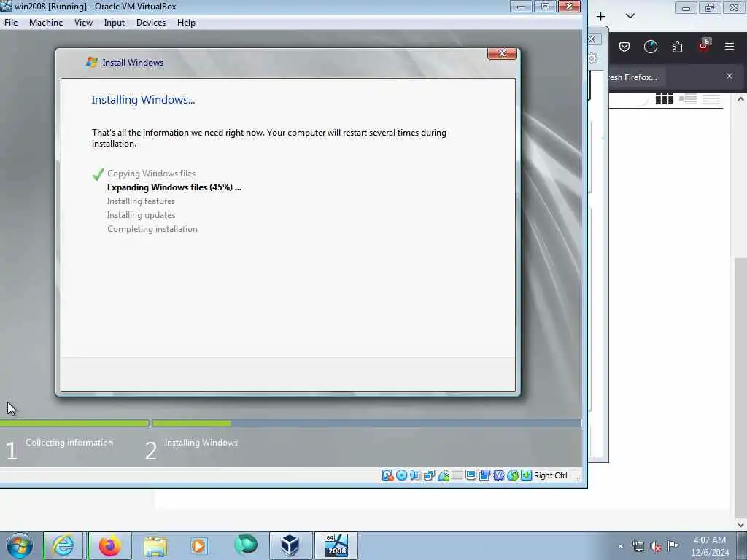Open the VirtualBox File menu
747x560 pixels.
click(11, 23)
